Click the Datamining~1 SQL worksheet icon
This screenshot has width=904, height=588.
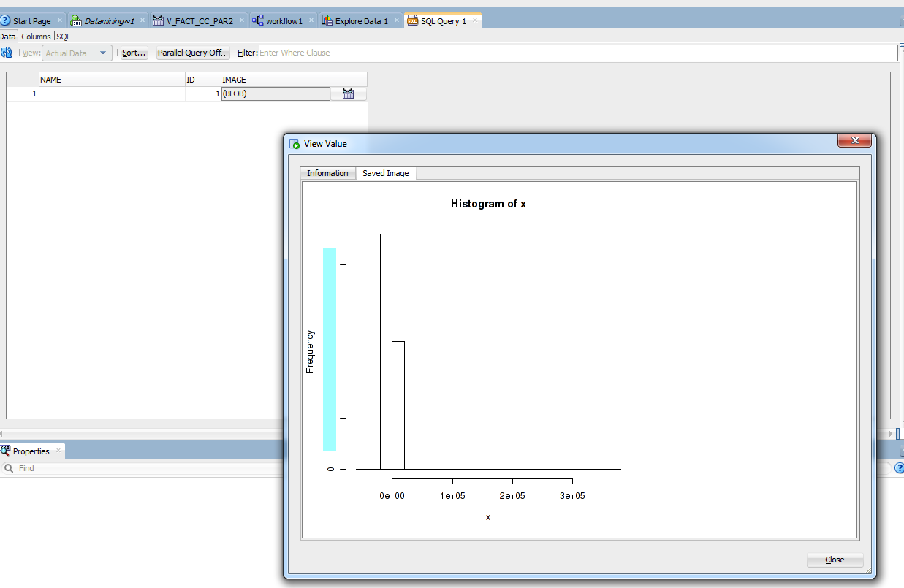76,21
